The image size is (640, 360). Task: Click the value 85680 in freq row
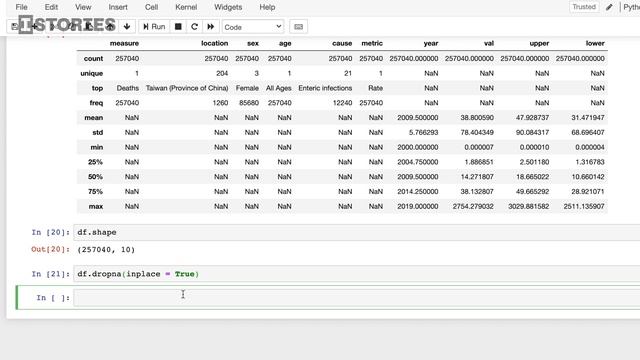(x=249, y=103)
